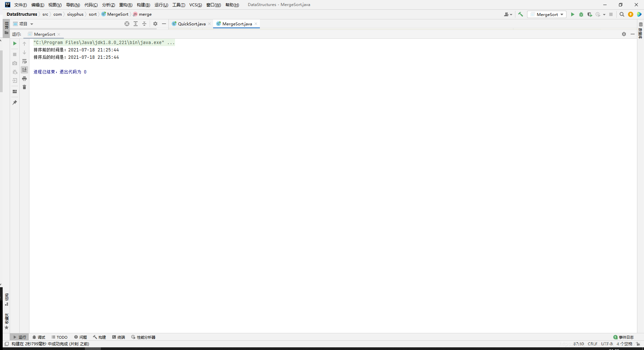Open the Run tool window button
This screenshot has height=350, width=644.
coord(19,337)
